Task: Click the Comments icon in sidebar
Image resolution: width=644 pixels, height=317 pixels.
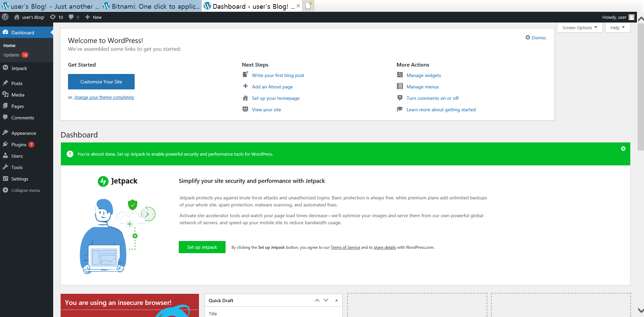Action: (x=5, y=117)
